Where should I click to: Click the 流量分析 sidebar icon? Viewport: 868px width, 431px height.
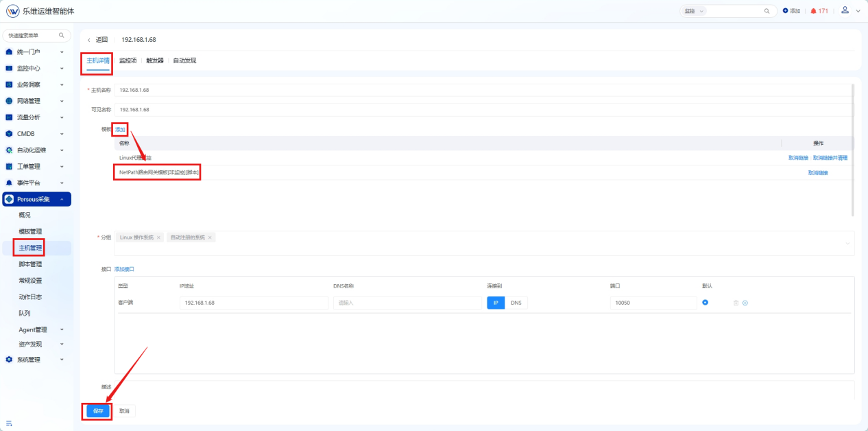coord(9,117)
